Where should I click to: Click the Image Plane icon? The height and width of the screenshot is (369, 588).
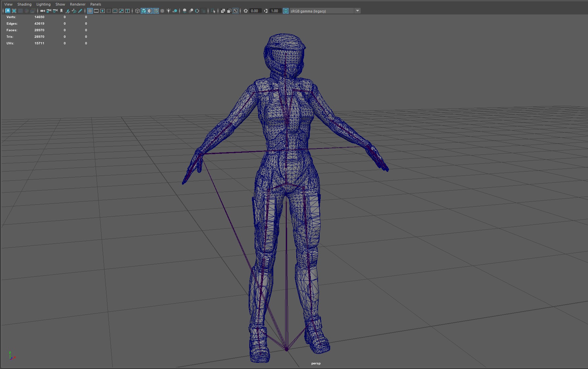coord(67,11)
